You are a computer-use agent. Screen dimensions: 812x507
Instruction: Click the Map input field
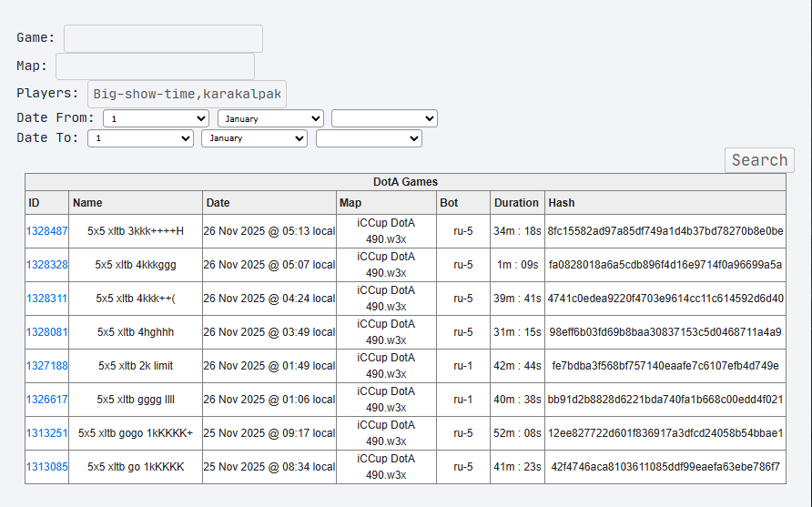point(155,66)
